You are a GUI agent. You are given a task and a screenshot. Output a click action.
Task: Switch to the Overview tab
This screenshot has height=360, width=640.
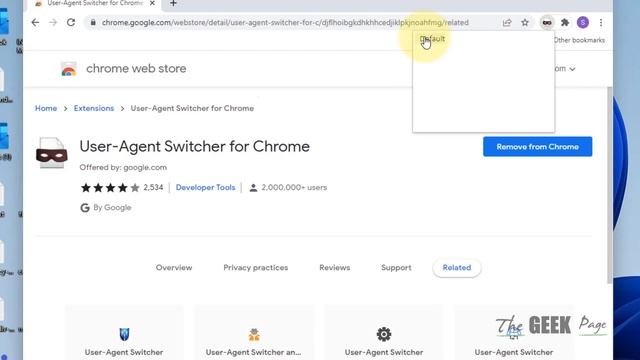coord(174,268)
